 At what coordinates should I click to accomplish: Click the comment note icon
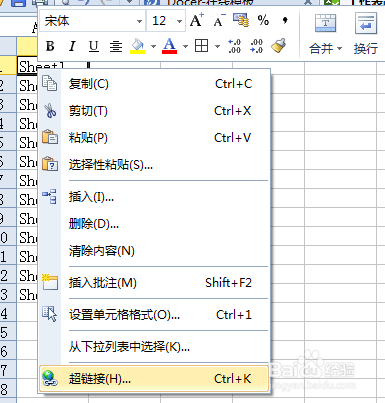[50, 282]
